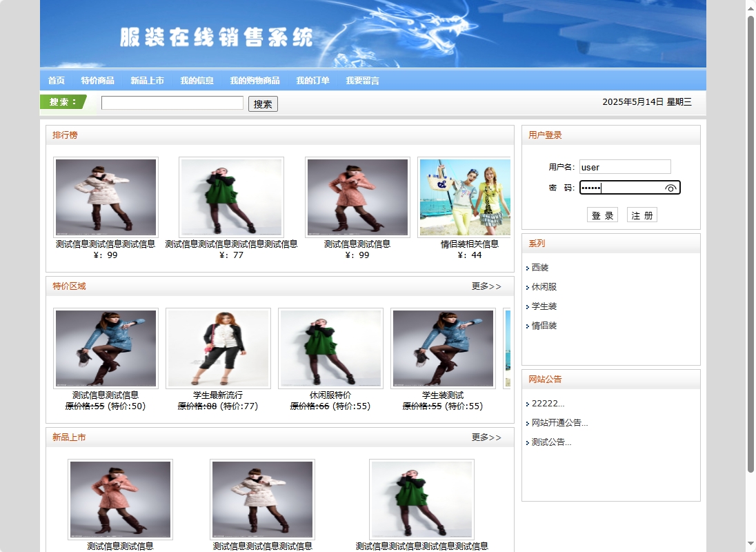Open the 特价商品 menu item
The image size is (756, 552).
point(97,80)
